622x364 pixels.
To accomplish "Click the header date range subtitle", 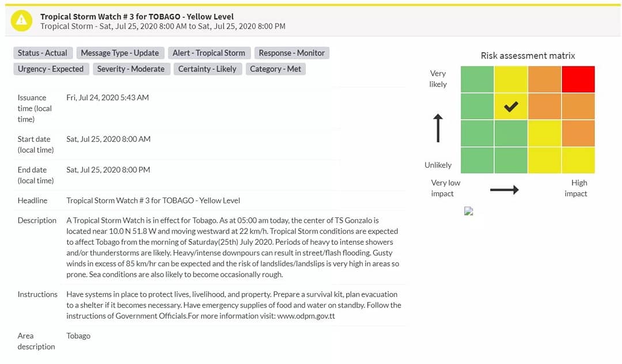I will 162,26.
